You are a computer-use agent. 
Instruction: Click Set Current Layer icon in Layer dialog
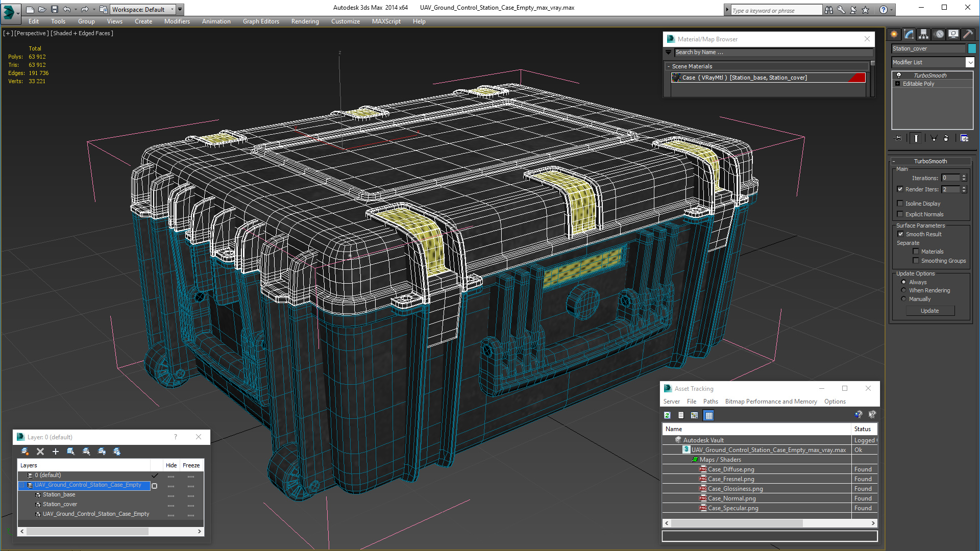[x=86, y=452]
